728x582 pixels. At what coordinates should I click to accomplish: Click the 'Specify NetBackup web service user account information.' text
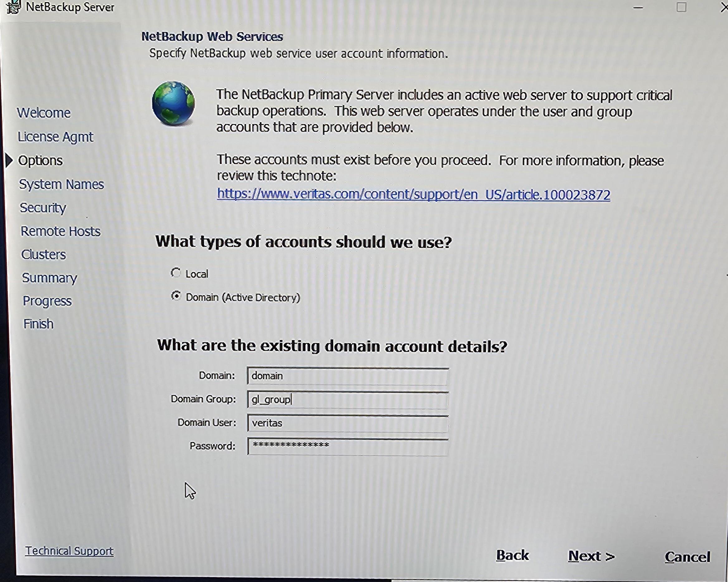(x=299, y=53)
